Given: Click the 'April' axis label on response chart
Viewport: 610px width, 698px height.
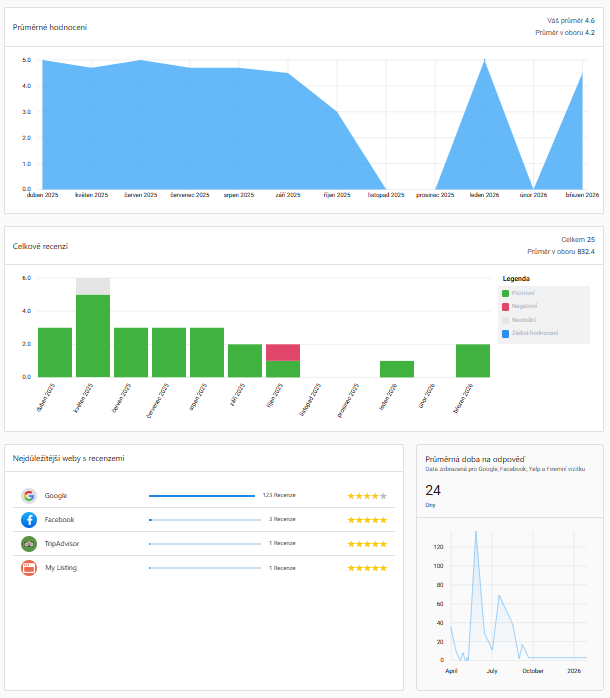Looking at the screenshot, I should (451, 671).
